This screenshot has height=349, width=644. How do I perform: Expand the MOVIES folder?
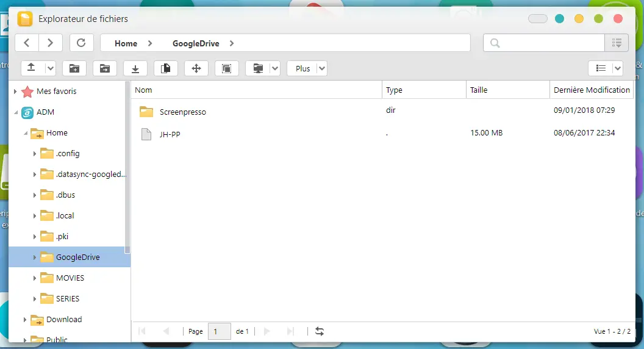pos(35,278)
